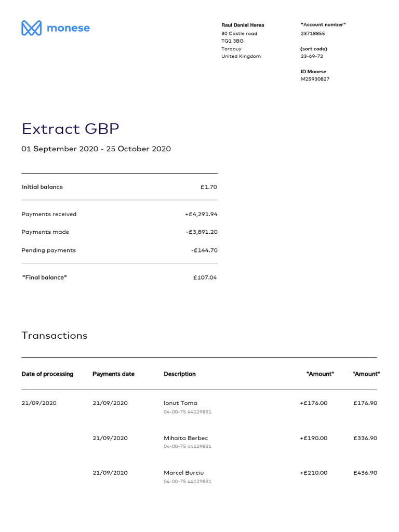The width and height of the screenshot is (399, 532).
Task: Click the "Transactions" section heading
Action: [55, 336]
